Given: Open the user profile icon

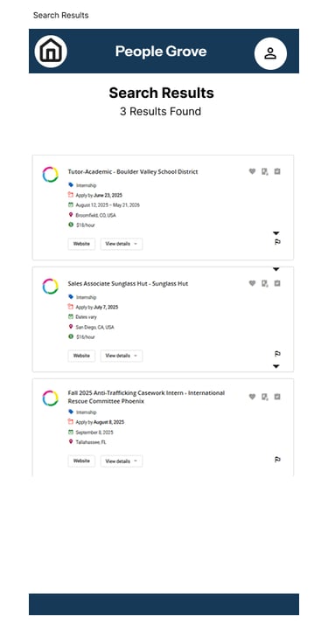Looking at the screenshot, I should click(x=270, y=53).
